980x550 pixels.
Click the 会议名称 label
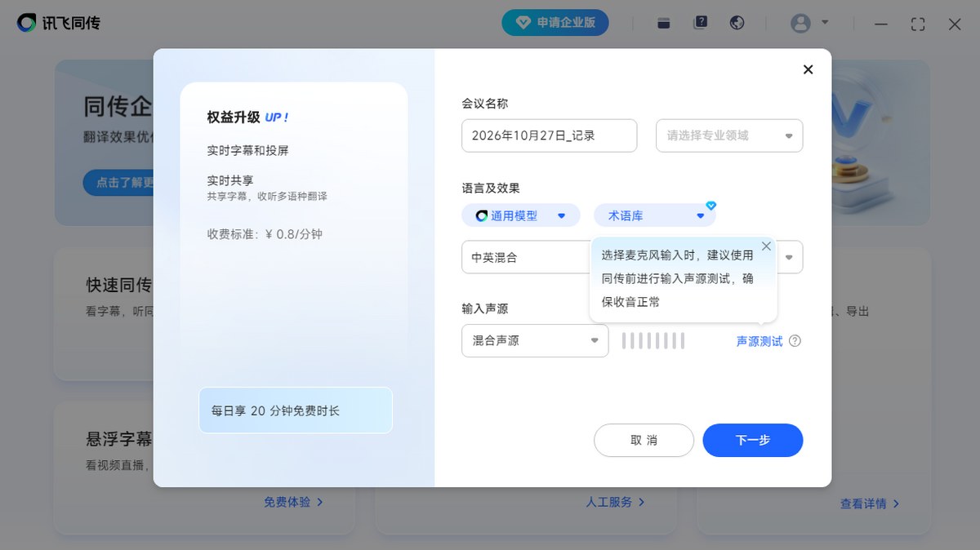(x=485, y=104)
